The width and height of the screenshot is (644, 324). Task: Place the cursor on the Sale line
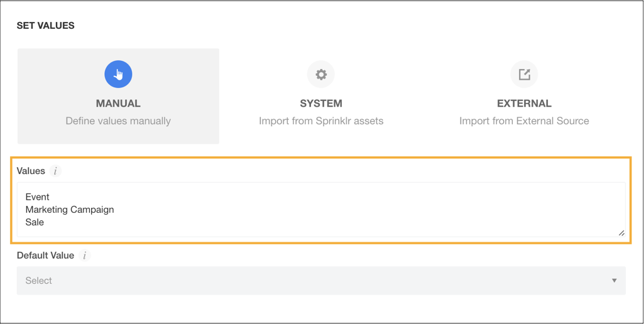pyautogui.click(x=35, y=222)
